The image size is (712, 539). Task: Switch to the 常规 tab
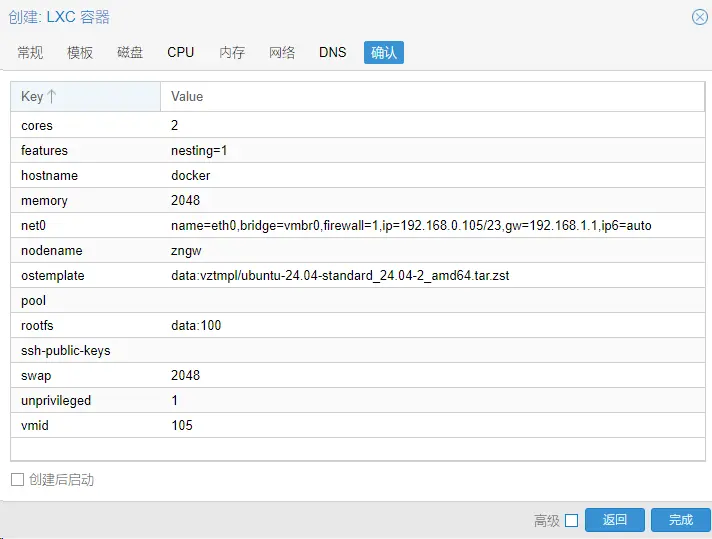pyautogui.click(x=30, y=52)
